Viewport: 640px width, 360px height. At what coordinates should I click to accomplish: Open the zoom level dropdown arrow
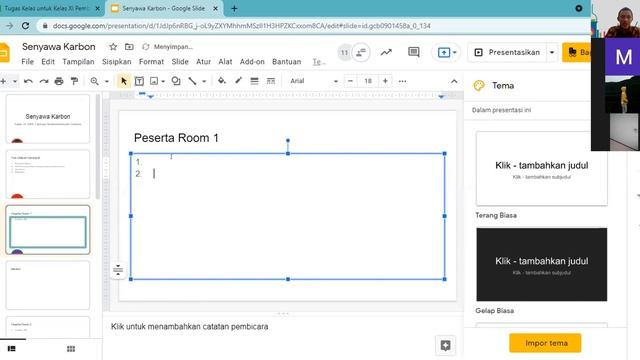tap(107, 81)
